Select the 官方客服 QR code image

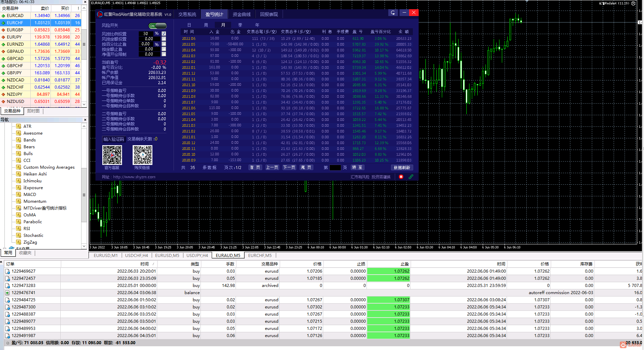coord(112,155)
